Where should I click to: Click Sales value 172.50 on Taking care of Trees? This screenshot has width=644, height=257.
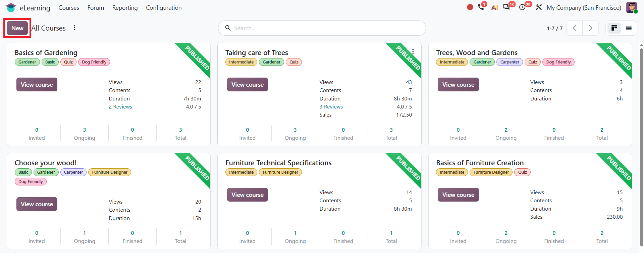click(404, 115)
